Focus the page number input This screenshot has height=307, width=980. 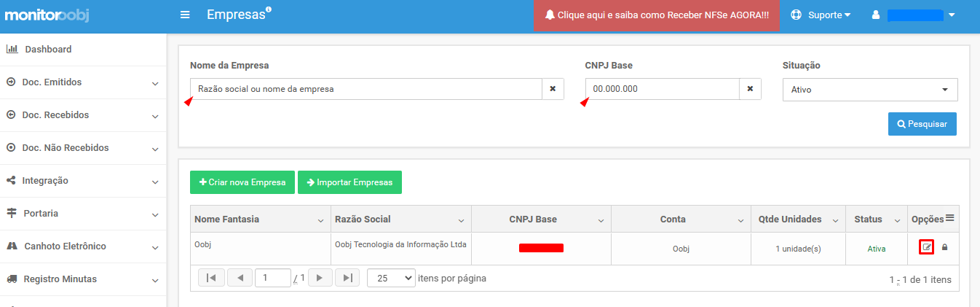(273, 278)
